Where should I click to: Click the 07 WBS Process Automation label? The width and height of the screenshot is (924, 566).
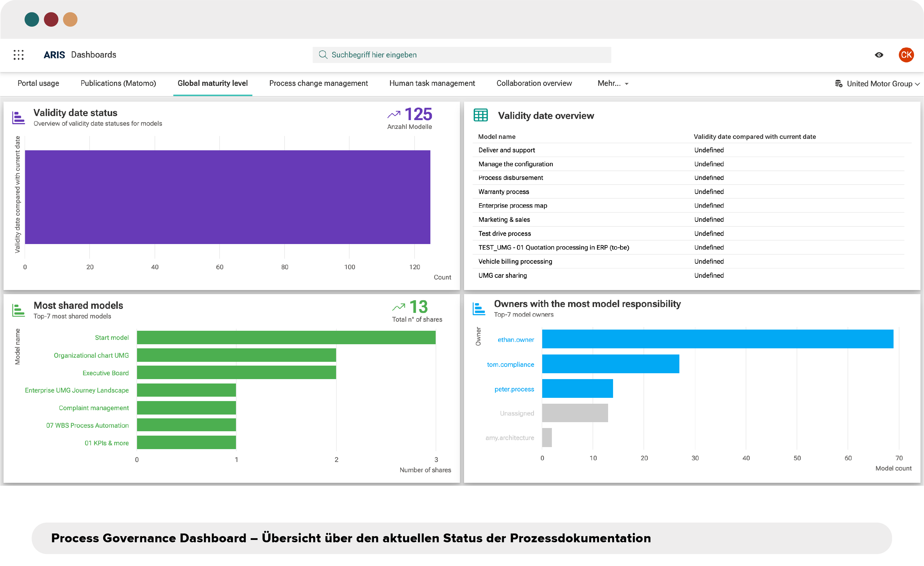pos(87,426)
